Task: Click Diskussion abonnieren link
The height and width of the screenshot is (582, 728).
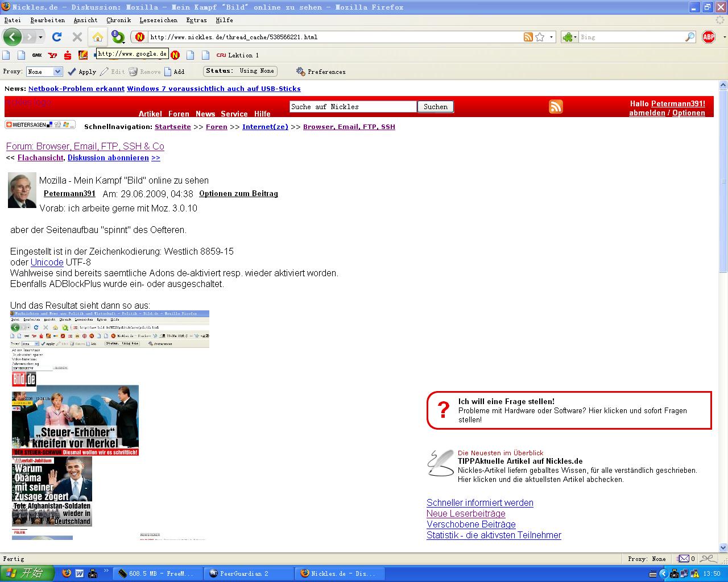Action: pos(108,157)
